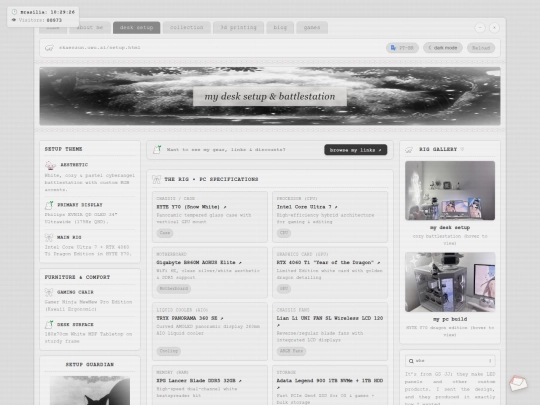Click the 'CHASSIS FANS' card label
This screenshot has width=540, height=405.
(293, 310)
